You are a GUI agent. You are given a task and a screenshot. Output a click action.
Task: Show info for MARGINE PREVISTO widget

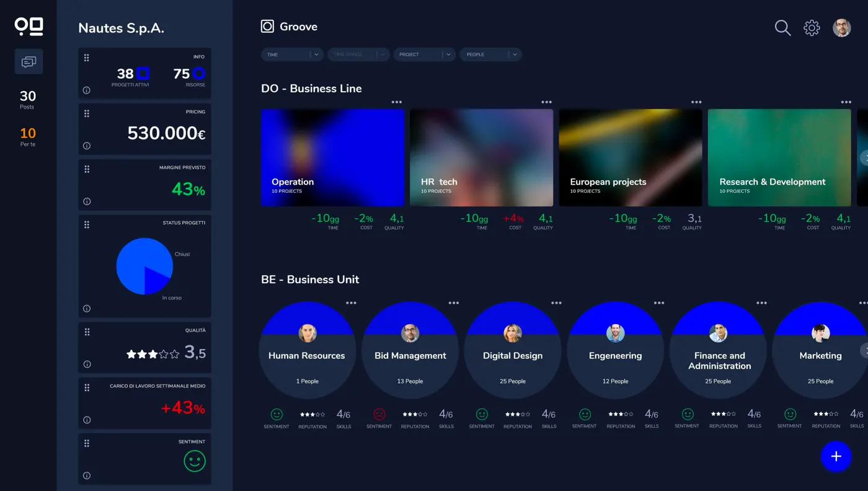(87, 201)
